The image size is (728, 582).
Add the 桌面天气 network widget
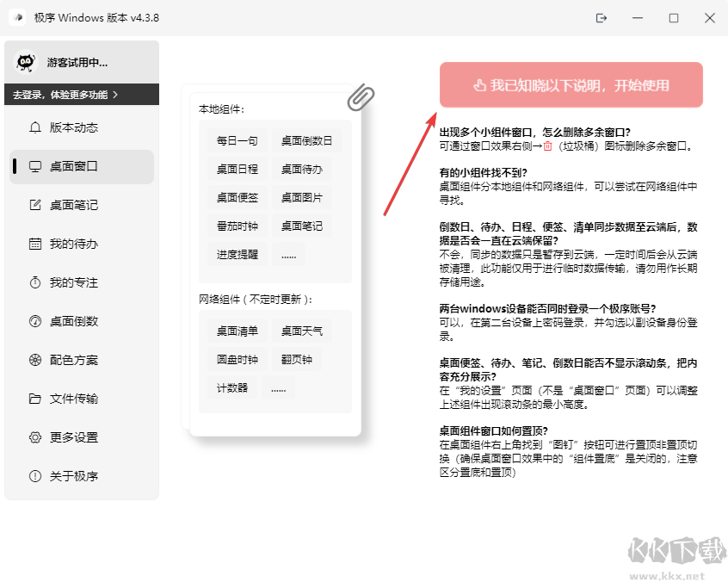coord(300,331)
